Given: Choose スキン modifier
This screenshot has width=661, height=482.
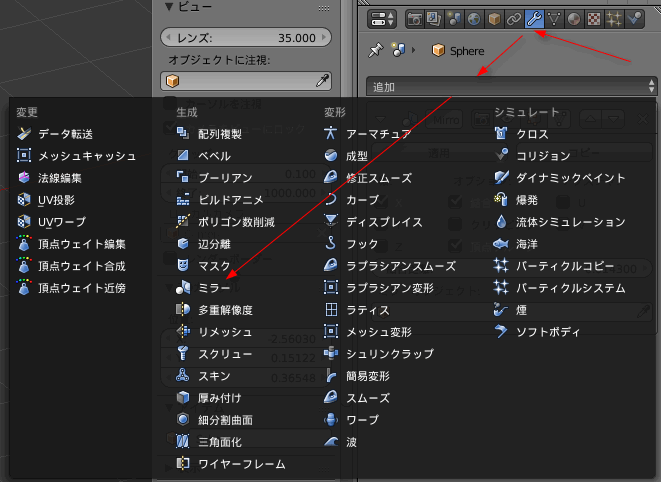Looking at the screenshot, I should (x=204, y=376).
